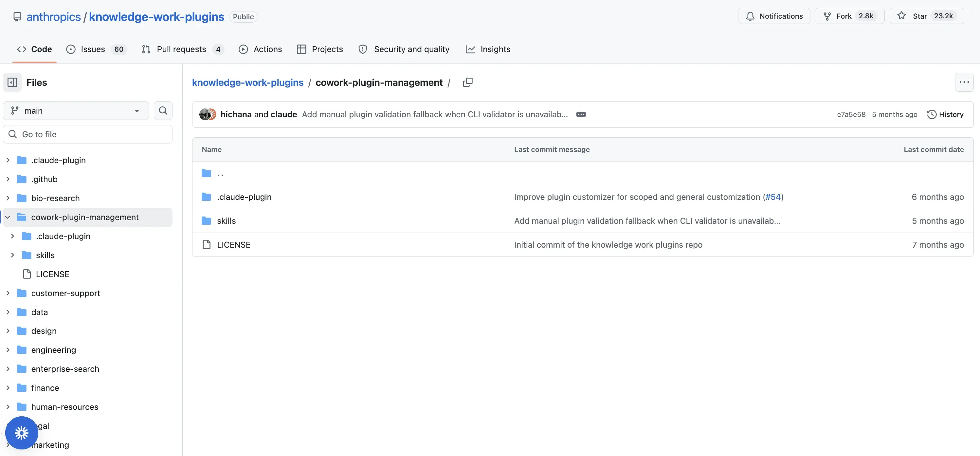Click 'Initial commit of the knowledge work plugins repo'
Screen dimensions: 980x456
(608, 245)
